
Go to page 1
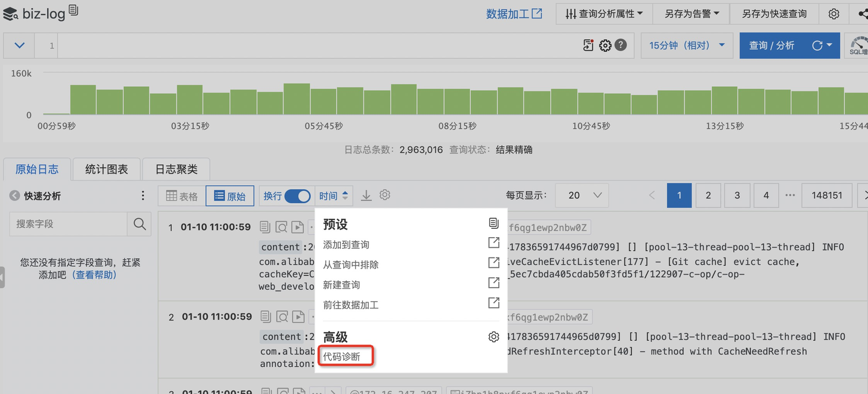tap(679, 196)
